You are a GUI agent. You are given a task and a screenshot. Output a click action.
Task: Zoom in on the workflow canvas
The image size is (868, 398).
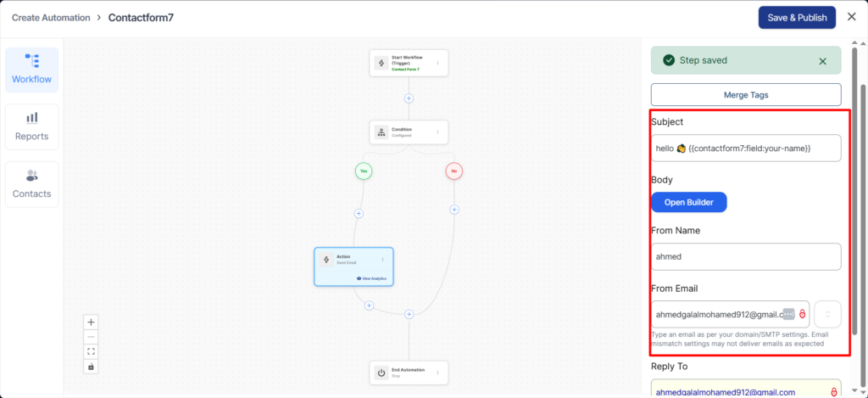pyautogui.click(x=92, y=322)
